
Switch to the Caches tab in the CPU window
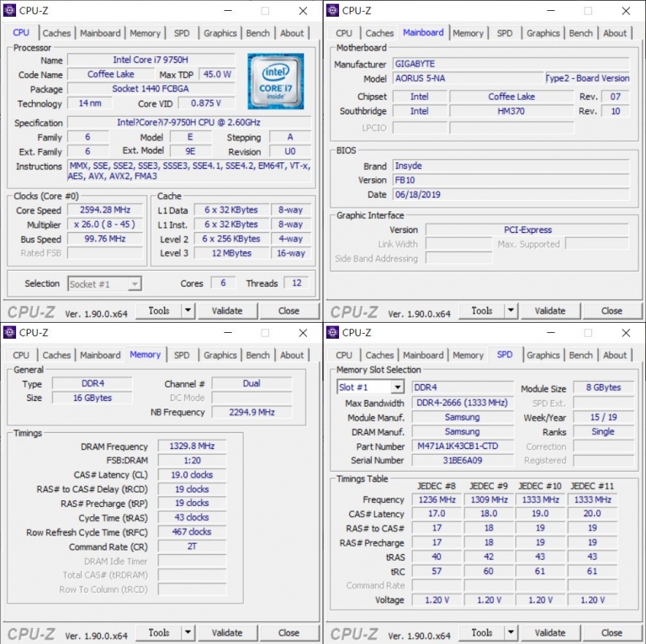(57, 33)
